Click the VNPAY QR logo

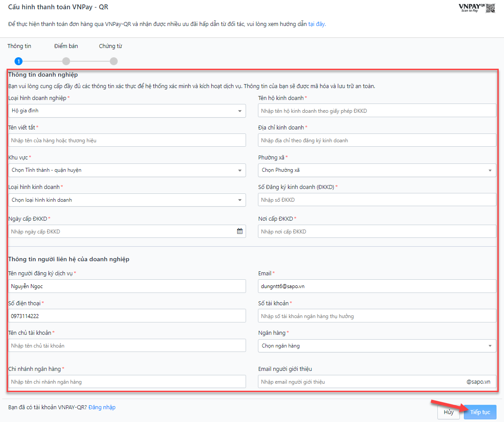click(477, 8)
